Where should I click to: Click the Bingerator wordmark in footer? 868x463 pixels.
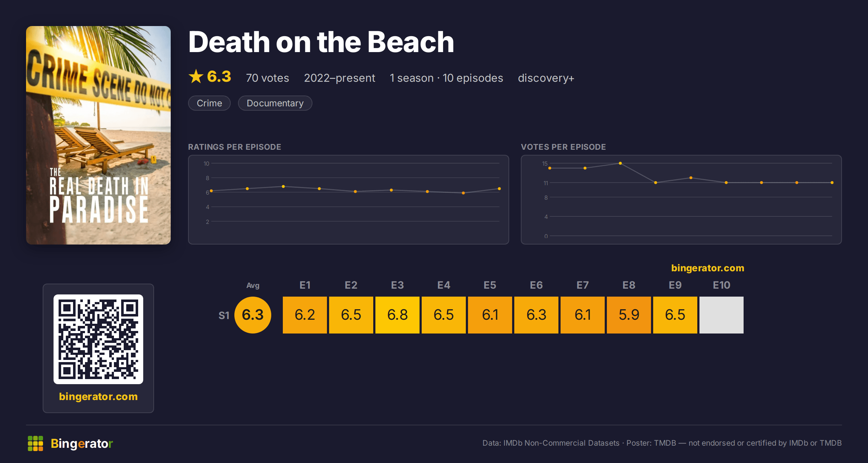coord(82,443)
